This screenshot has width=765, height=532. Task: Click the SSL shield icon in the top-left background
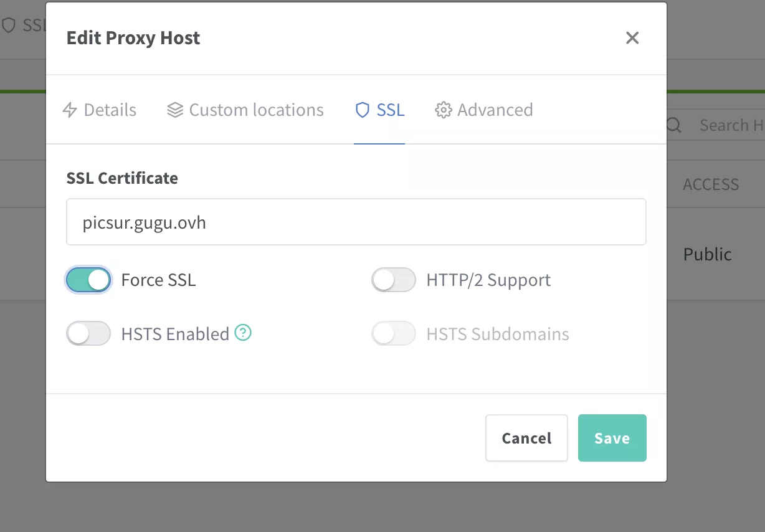click(9, 25)
